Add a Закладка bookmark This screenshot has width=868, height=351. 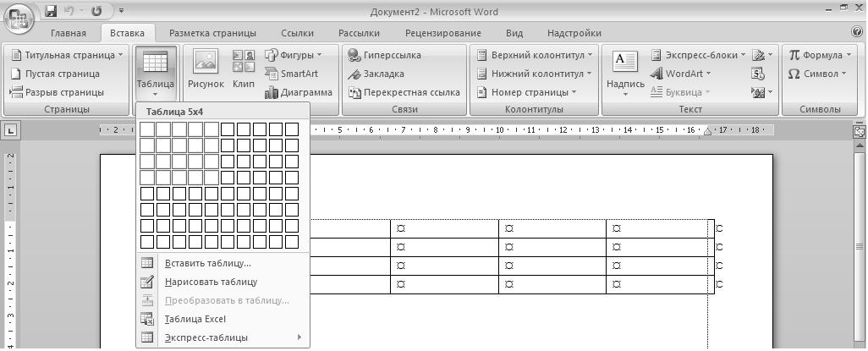tap(376, 74)
